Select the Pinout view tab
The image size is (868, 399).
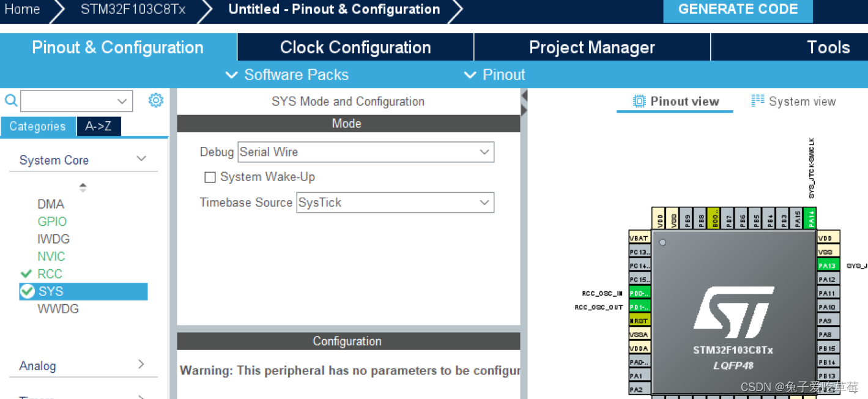click(x=675, y=102)
